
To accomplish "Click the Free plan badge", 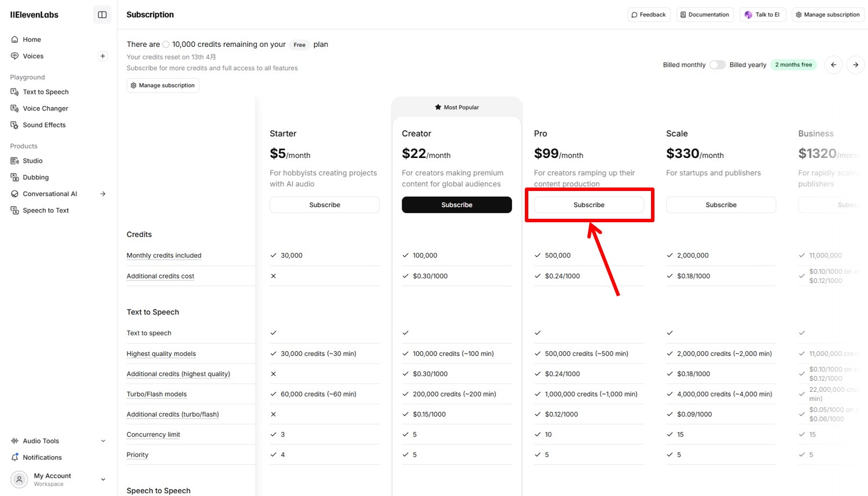I will point(299,45).
